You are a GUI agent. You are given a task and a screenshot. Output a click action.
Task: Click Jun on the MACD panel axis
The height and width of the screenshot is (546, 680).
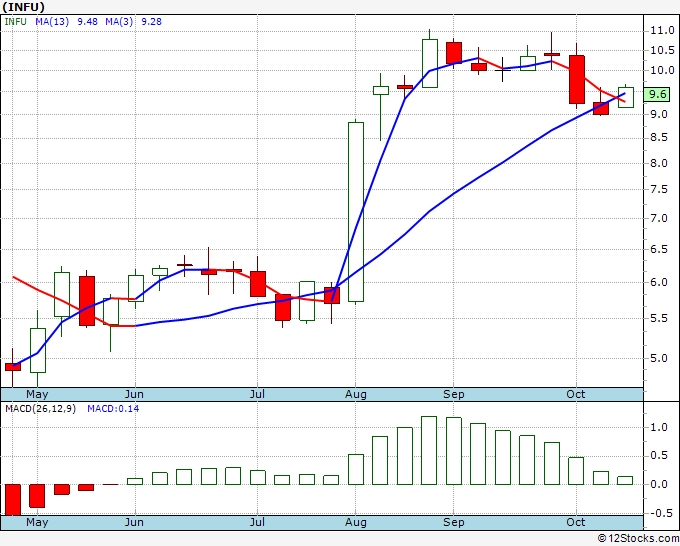coord(134,522)
